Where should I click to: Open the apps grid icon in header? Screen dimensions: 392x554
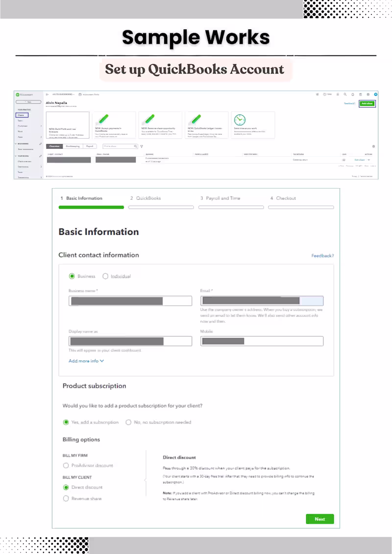click(338, 95)
